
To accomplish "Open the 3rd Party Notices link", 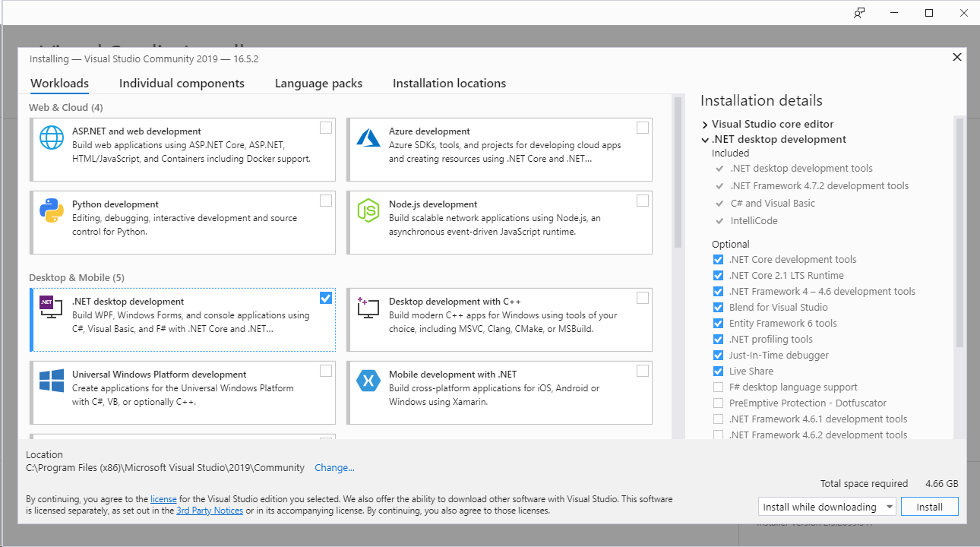I will (x=210, y=511).
